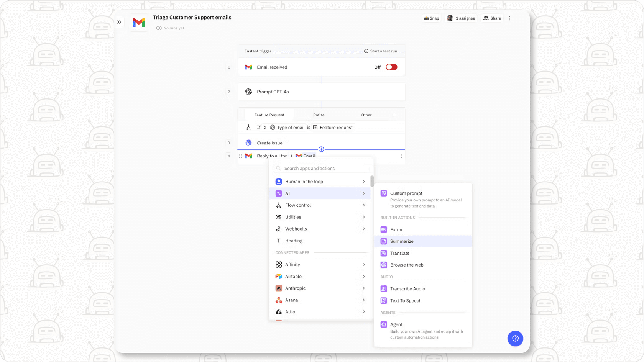This screenshot has width=644, height=362.
Task: Click the Heading text icon
Action: point(279,241)
